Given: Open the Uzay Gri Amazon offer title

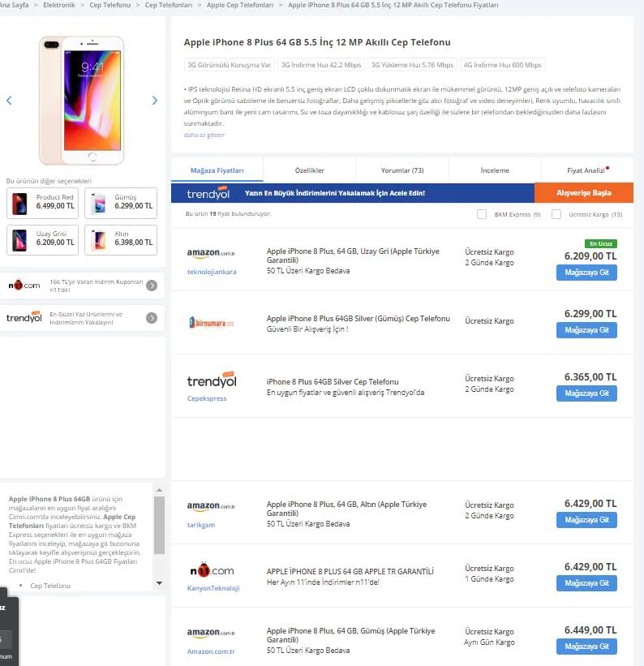Looking at the screenshot, I should pos(353,256).
